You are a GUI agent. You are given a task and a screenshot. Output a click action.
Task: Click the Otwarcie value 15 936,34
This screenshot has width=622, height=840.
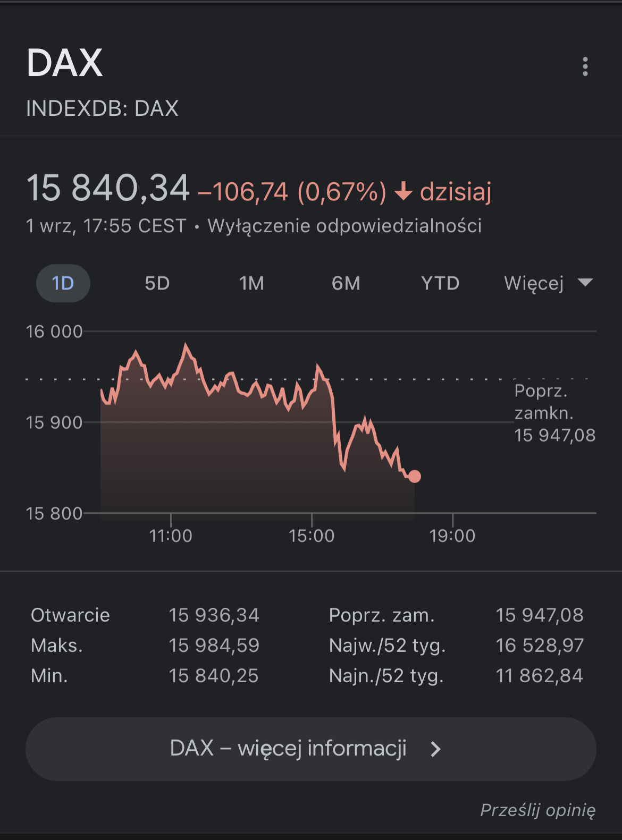coord(214,615)
